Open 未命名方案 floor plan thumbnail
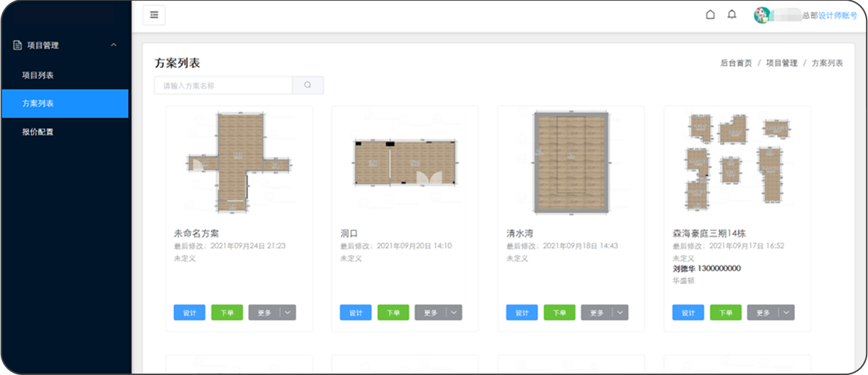868x375 pixels. point(239,163)
